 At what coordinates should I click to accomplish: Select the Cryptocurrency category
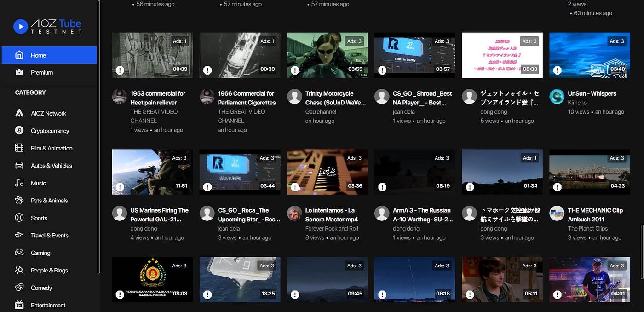(50, 131)
